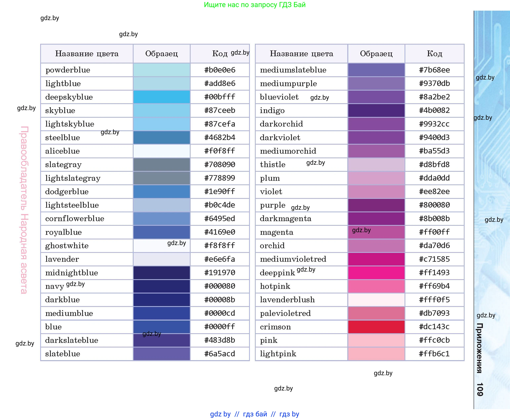510x420 pixels.
Task: Click the 'Приложения 109' page label
Action: pyautogui.click(x=480, y=359)
